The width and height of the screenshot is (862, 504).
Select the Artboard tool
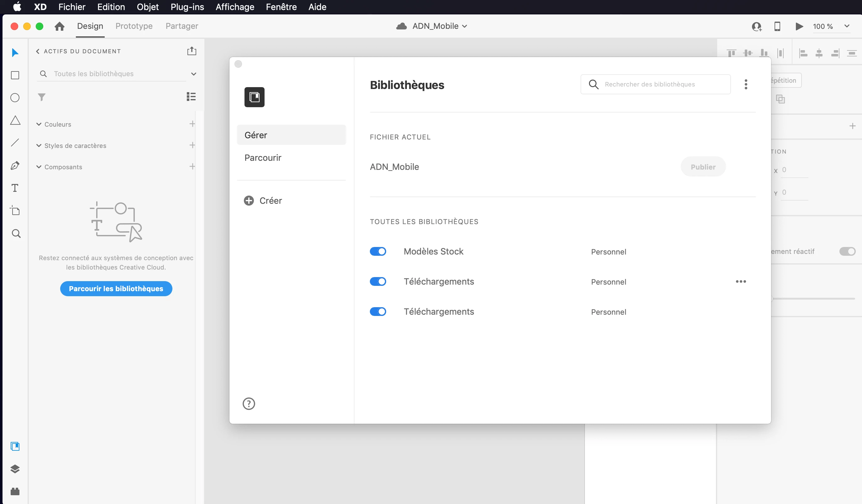(15, 211)
